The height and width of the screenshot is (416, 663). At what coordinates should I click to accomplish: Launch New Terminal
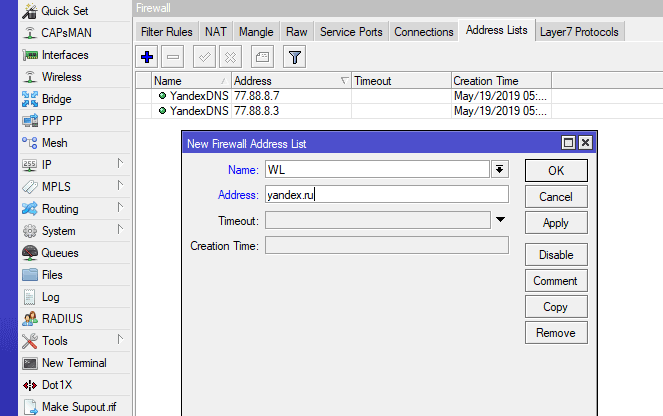(75, 362)
